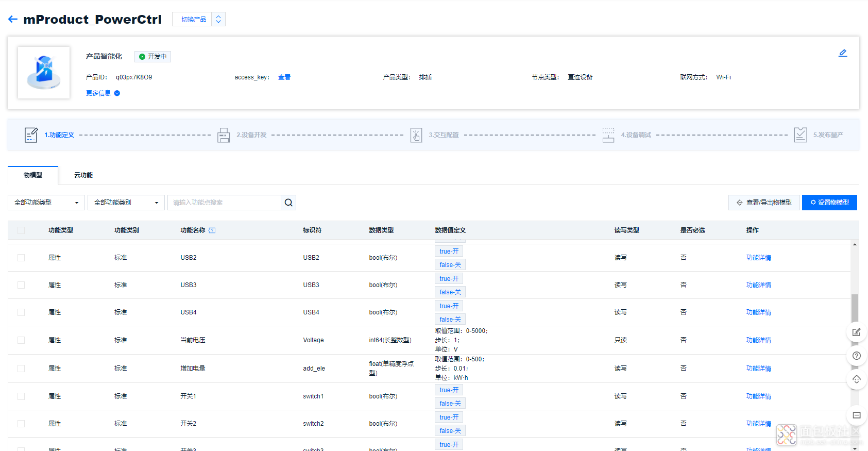Click the search magnifier icon
868x451 pixels.
[x=288, y=203]
